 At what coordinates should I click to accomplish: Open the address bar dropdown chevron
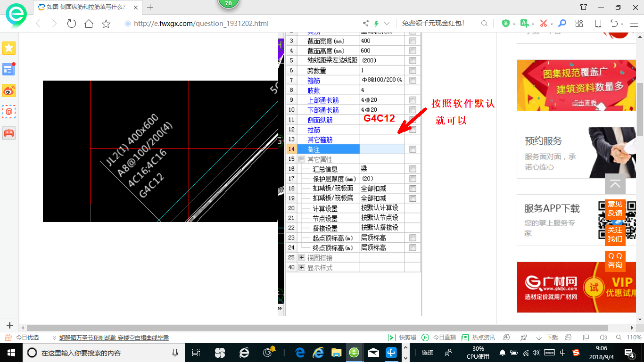(x=387, y=24)
